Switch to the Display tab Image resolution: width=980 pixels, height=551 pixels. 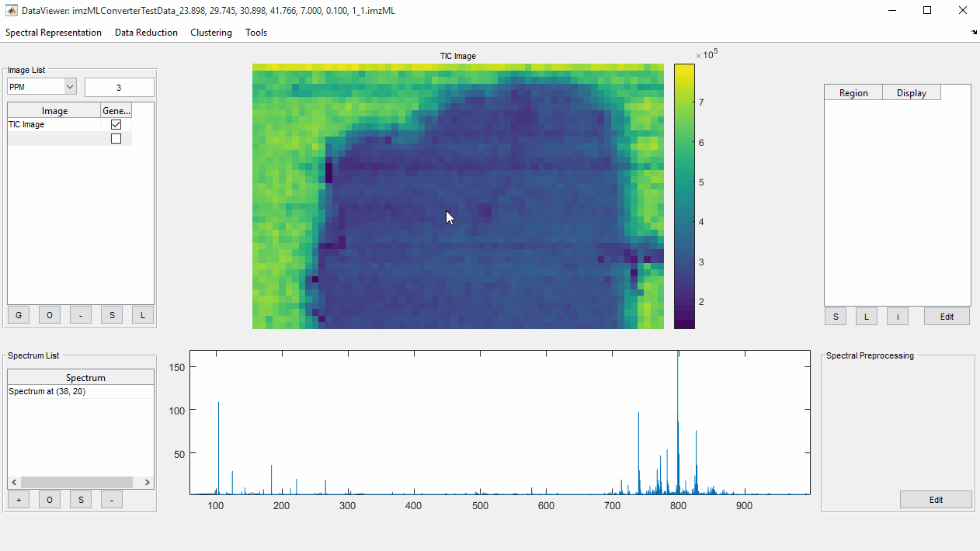[911, 92]
